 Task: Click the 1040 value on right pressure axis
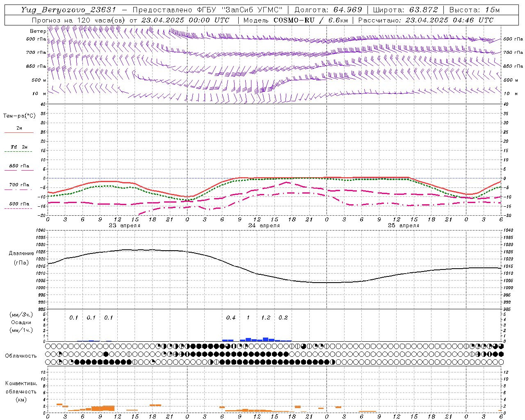point(508,231)
